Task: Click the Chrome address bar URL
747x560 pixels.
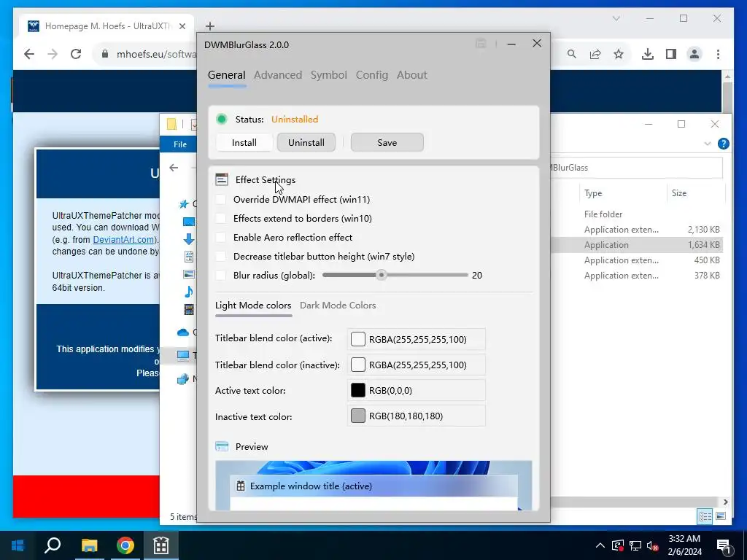Action: coord(156,54)
